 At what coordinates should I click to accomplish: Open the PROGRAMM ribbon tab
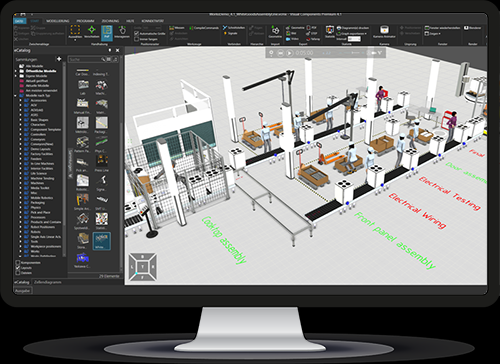pyautogui.click(x=85, y=21)
